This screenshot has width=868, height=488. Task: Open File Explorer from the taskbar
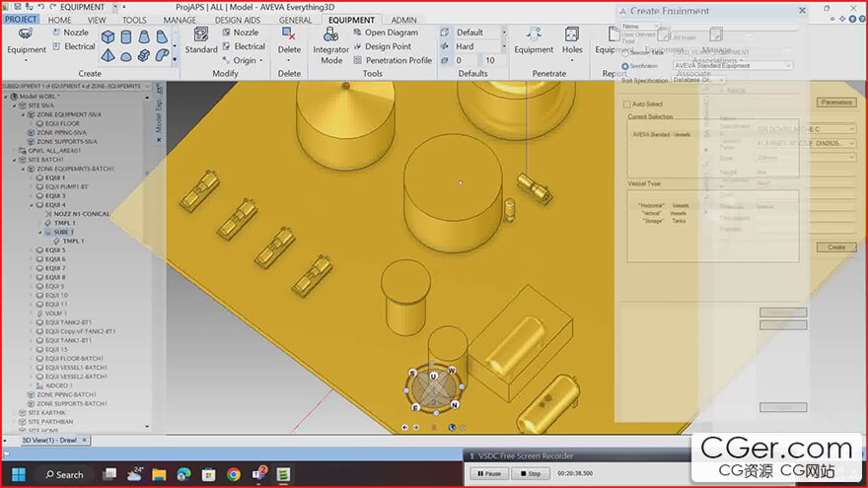(x=160, y=474)
